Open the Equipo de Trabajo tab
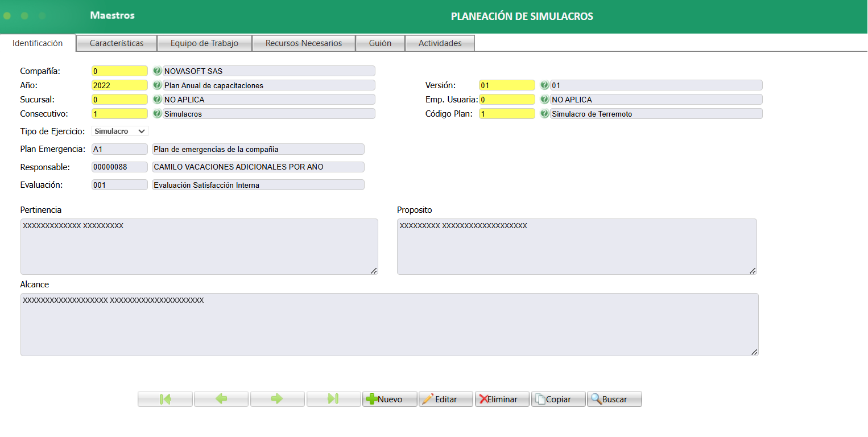The image size is (868, 437). [x=204, y=43]
